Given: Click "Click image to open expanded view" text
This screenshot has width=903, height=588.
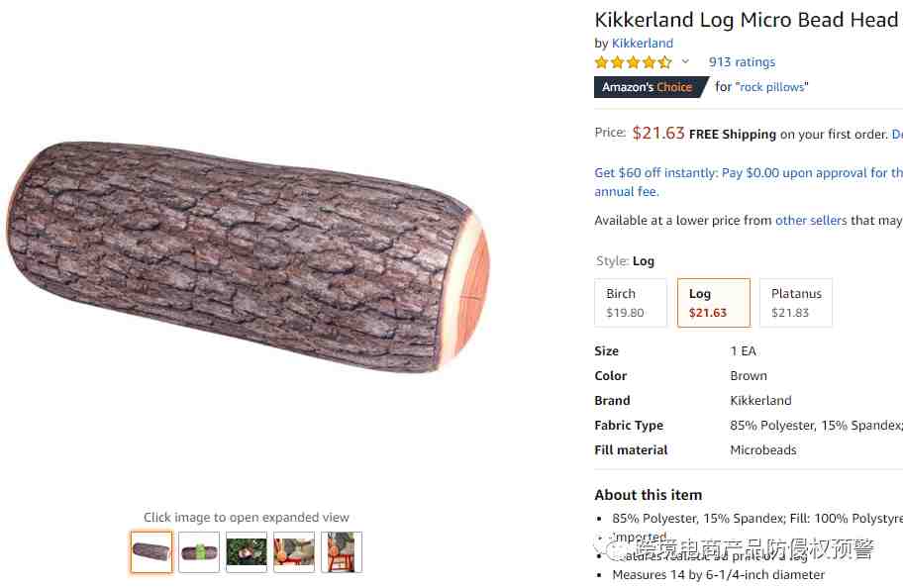Looking at the screenshot, I should click(x=247, y=517).
